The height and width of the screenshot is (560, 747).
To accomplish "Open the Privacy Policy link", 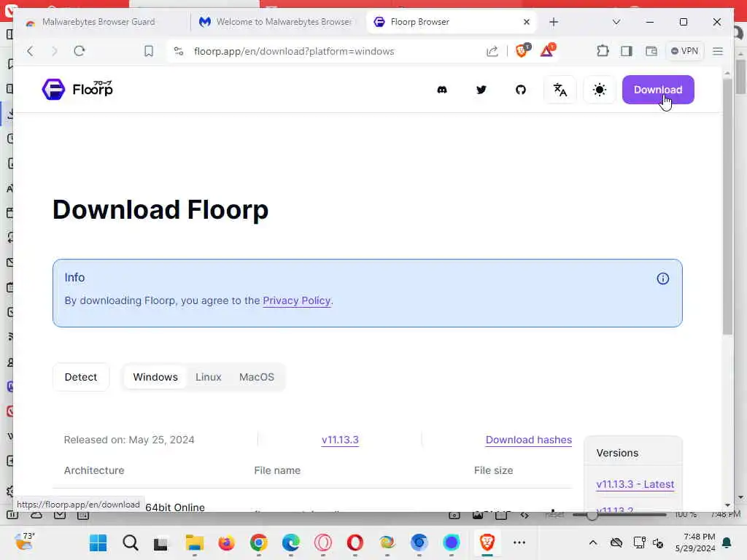I will 297,300.
